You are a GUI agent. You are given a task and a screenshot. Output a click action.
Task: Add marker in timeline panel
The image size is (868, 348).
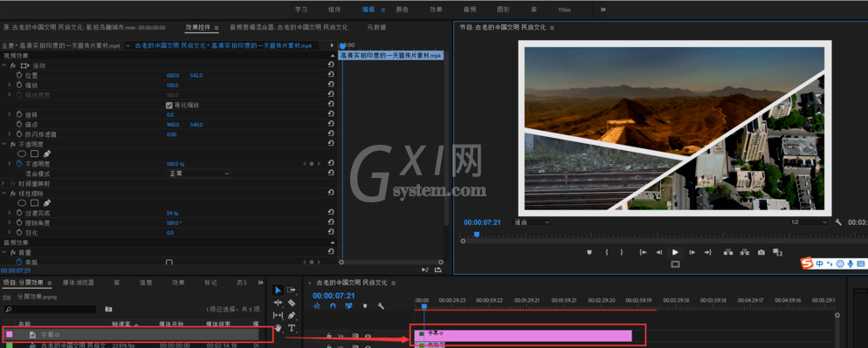coord(365,305)
